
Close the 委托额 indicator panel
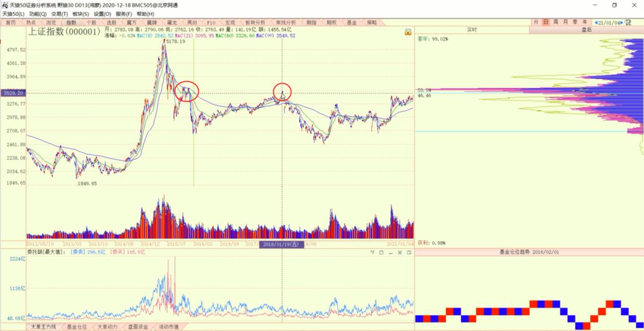400,252
